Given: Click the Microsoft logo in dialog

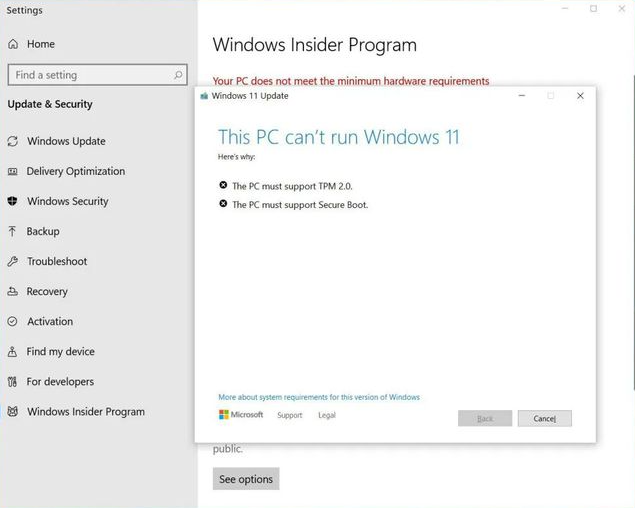Looking at the screenshot, I should tap(241, 414).
